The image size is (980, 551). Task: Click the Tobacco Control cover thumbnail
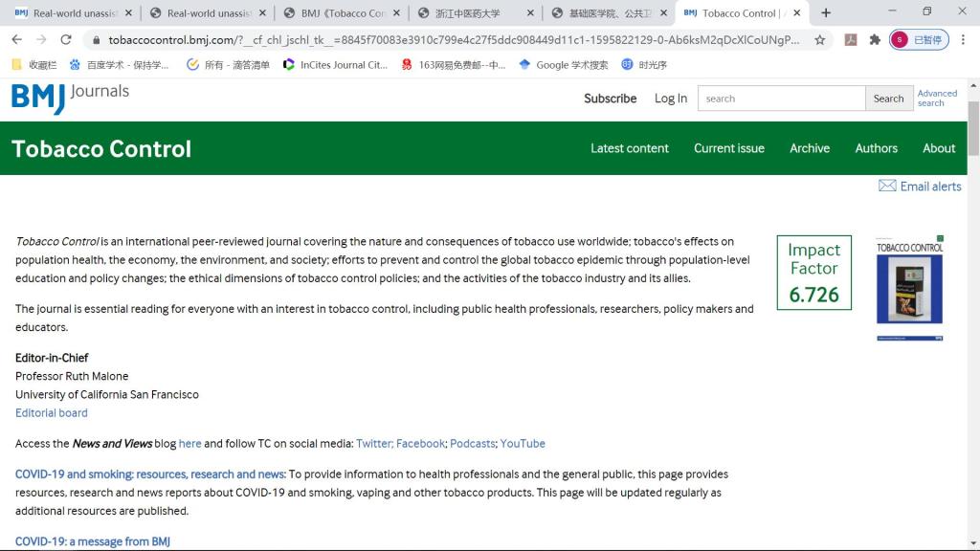click(x=909, y=288)
